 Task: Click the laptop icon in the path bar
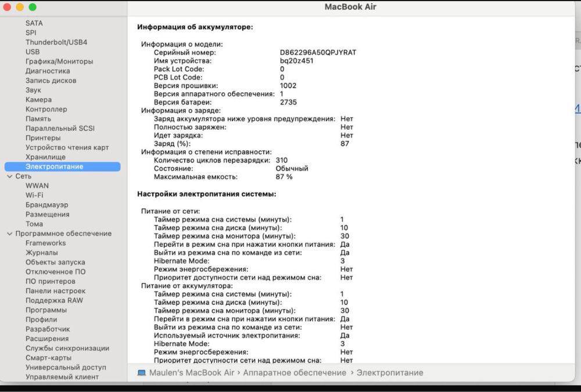pos(141,373)
